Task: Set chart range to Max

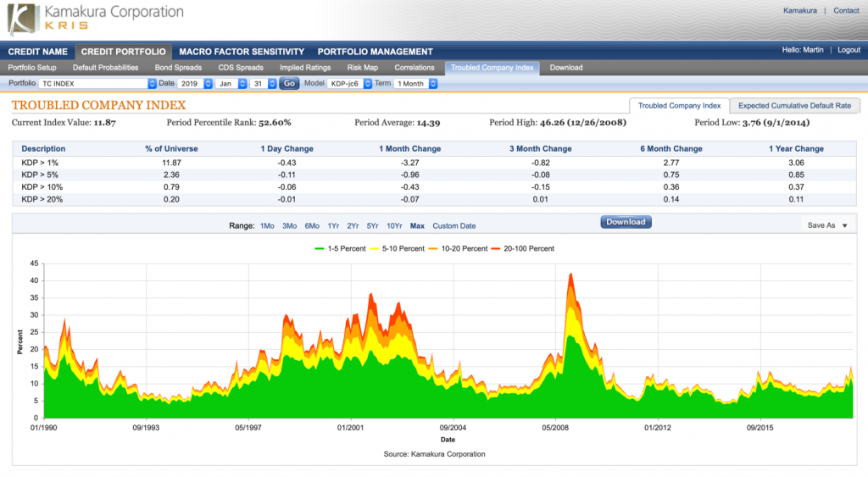Action: pos(417,225)
